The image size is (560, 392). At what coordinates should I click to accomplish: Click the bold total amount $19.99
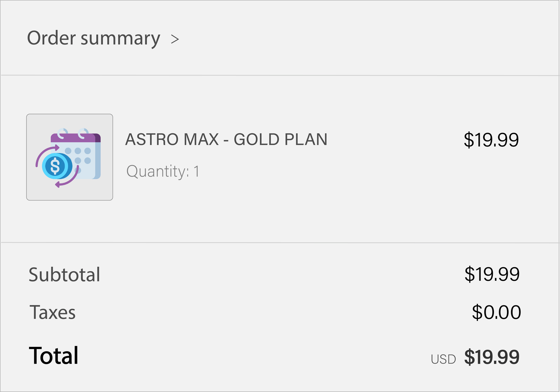click(x=492, y=357)
